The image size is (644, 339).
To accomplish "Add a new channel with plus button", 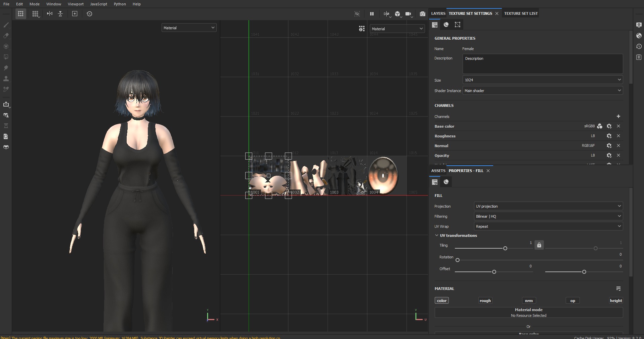I will coord(618,116).
